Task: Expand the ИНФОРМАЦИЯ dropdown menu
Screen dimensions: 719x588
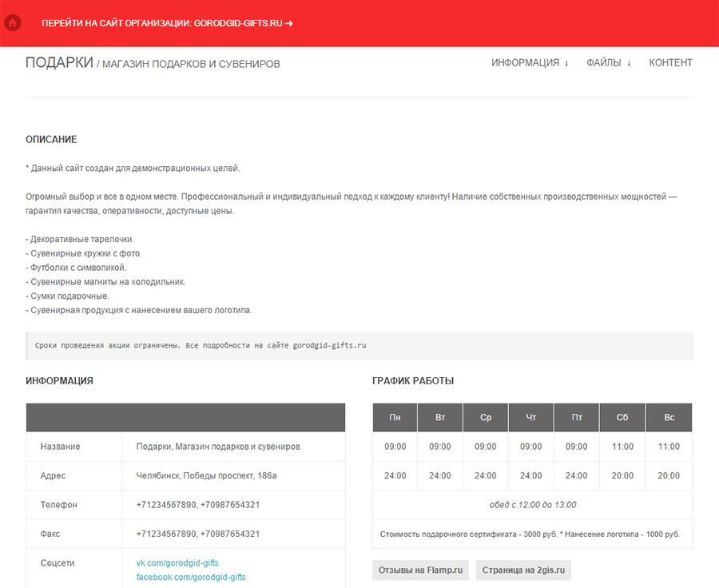Action: coord(530,63)
